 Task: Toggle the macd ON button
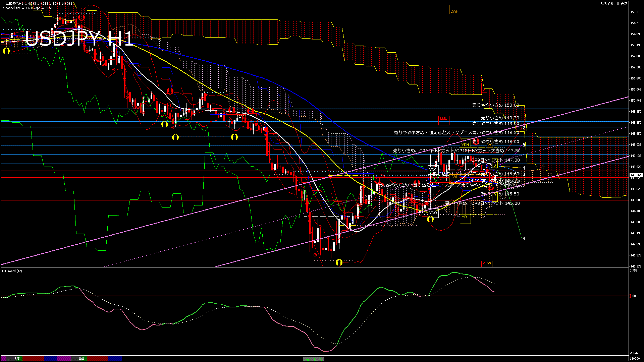314,359
